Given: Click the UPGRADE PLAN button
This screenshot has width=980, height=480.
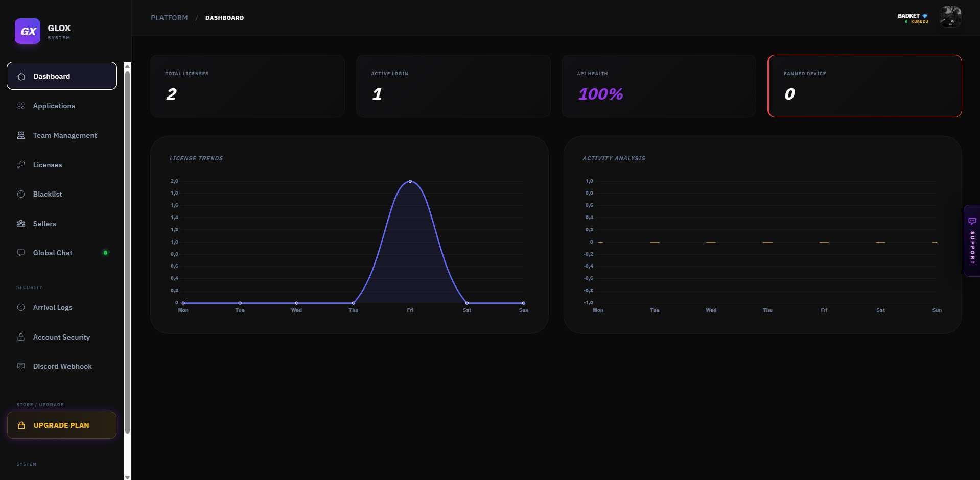Looking at the screenshot, I should (61, 425).
